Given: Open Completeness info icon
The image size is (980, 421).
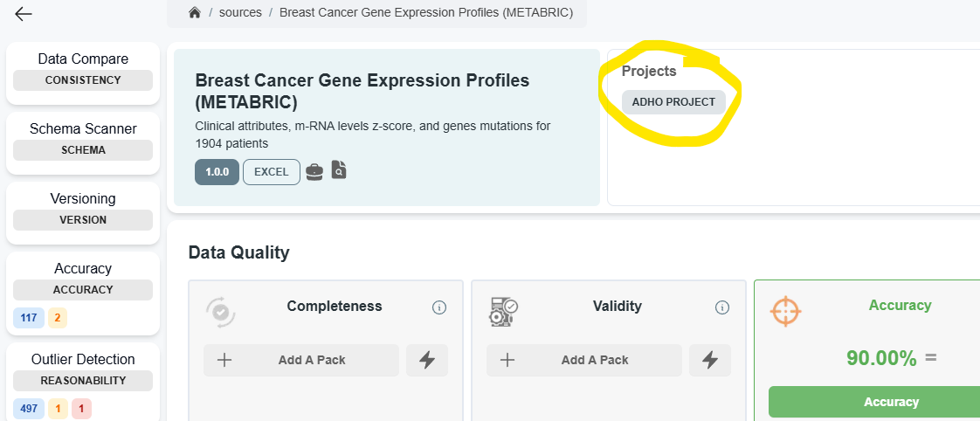Looking at the screenshot, I should [439, 307].
